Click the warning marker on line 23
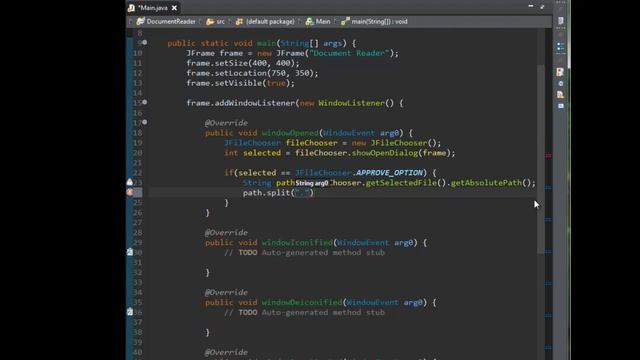This screenshot has height=360, width=640. pyautogui.click(x=130, y=182)
